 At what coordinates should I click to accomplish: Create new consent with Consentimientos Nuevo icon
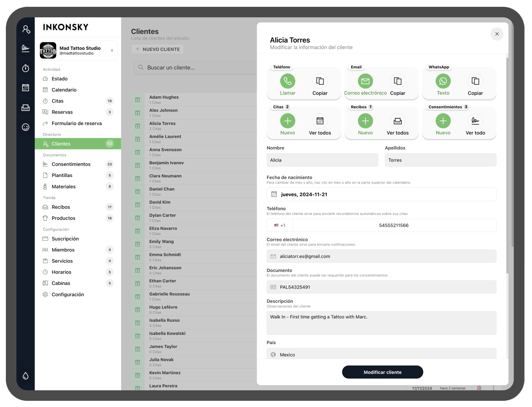pos(443,121)
